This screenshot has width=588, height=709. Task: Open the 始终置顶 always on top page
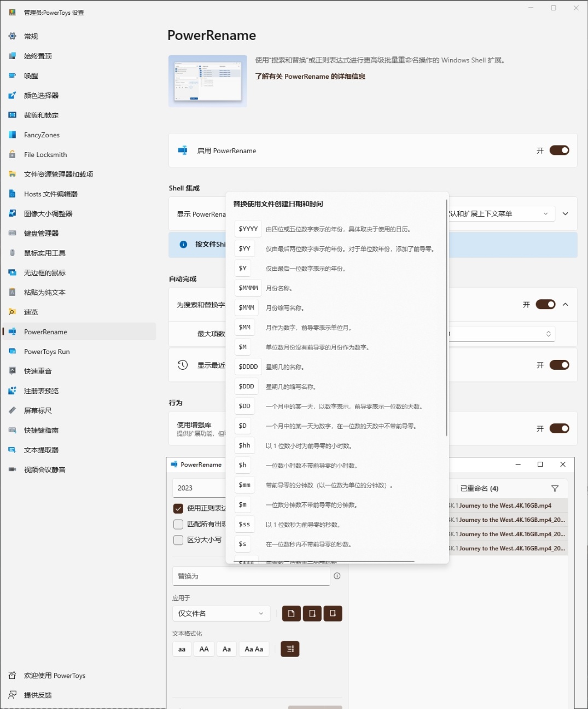[79, 56]
